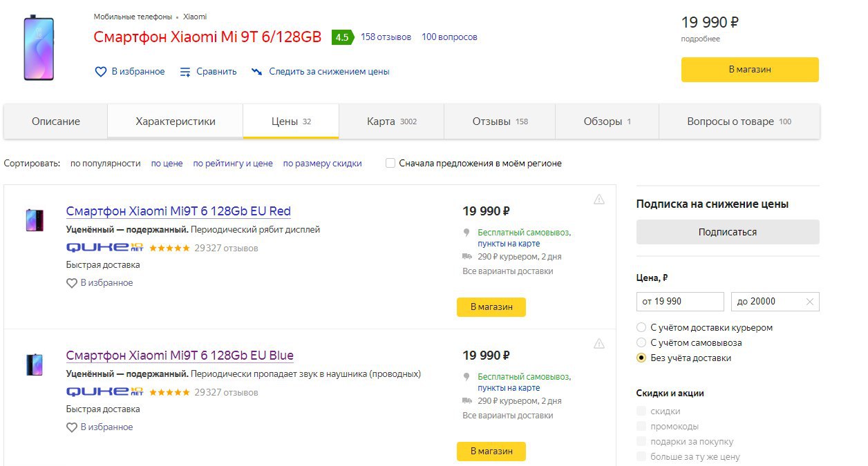Click 'Бесплатный самовывоз' in Blue offer
Image resolution: width=868 pixels, height=466 pixels.
[525, 377]
